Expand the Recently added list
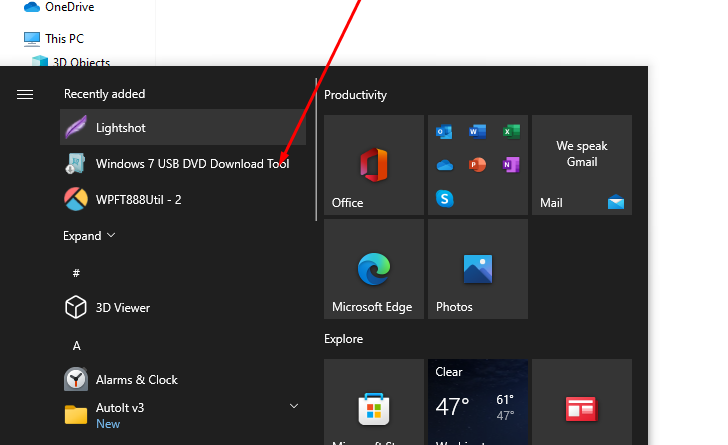 [x=89, y=236]
